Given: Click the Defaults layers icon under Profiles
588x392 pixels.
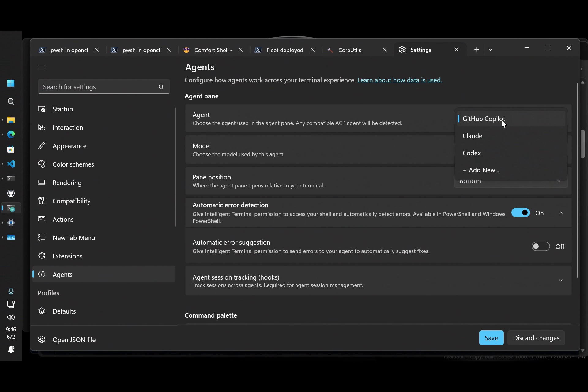Looking at the screenshot, I should 42,311.
